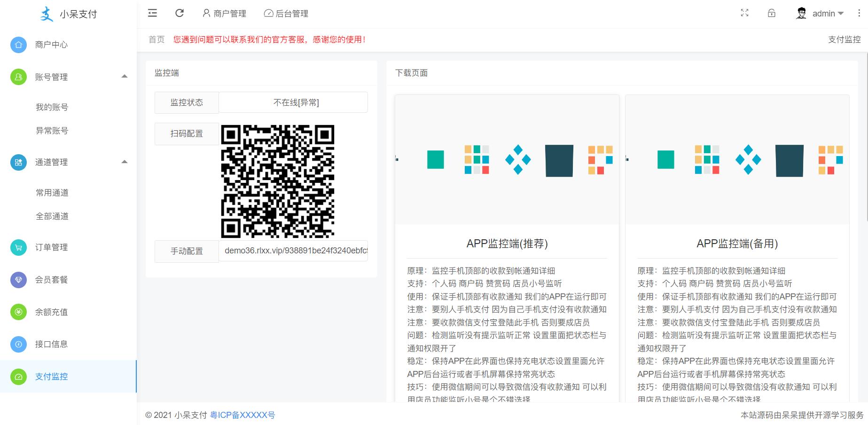Screen dimensions: 868x425
Task: Click the 监控端 panel header
Action: point(261,73)
